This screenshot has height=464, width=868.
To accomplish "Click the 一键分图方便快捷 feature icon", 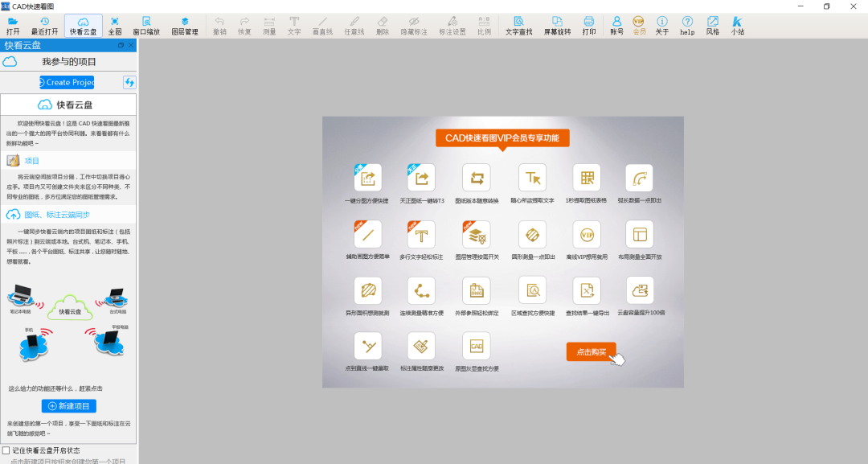I will tap(367, 178).
